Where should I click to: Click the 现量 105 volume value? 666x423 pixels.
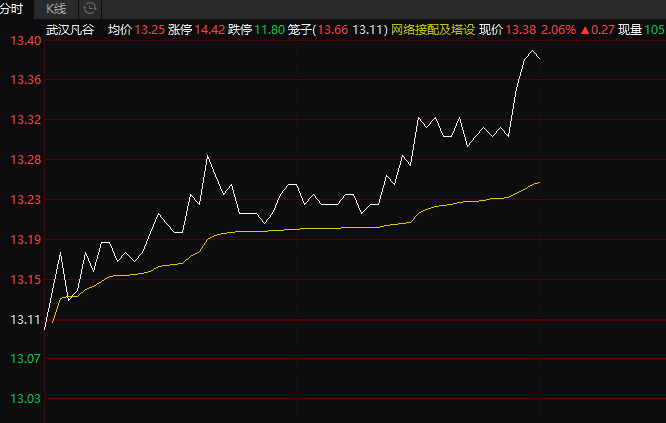(x=655, y=30)
